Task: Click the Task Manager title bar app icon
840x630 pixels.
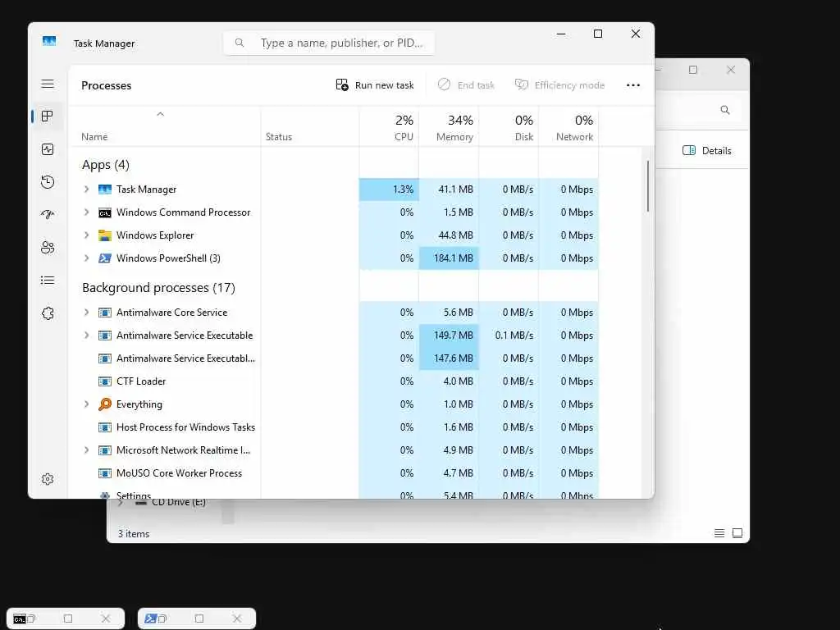Action: click(49, 42)
